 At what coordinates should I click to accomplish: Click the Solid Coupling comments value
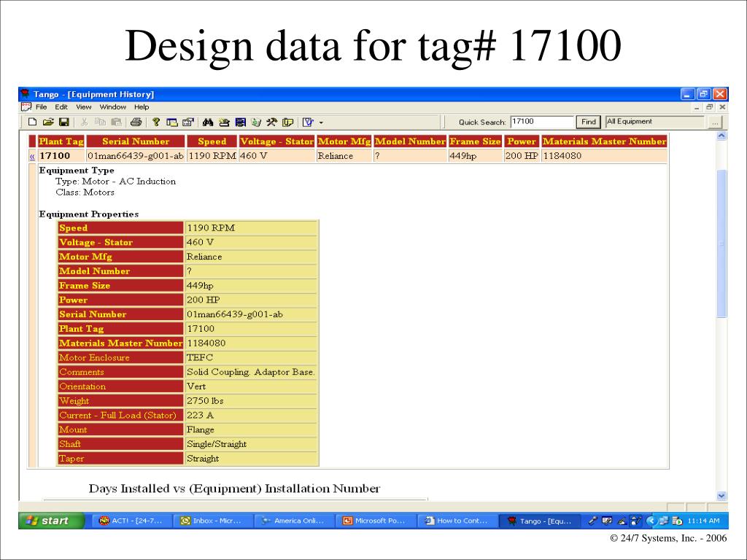(251, 372)
